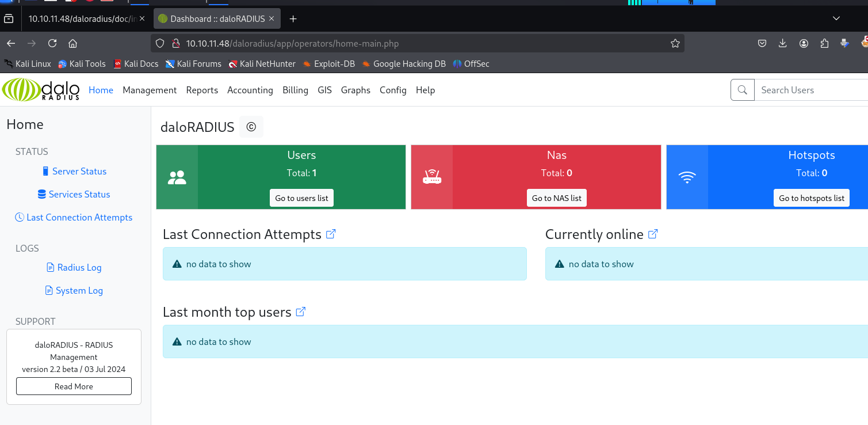Viewport: 868px width, 425px height.
Task: Open the Reports menu
Action: [x=202, y=90]
